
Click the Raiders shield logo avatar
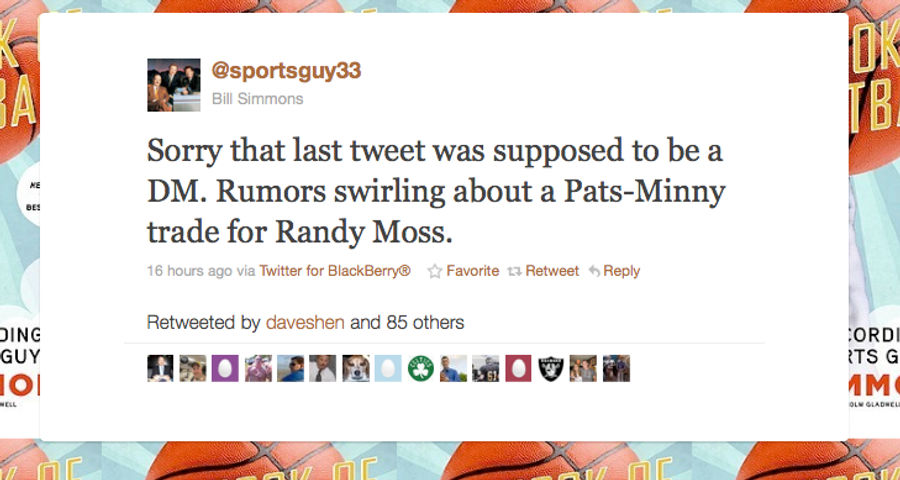pyautogui.click(x=551, y=368)
